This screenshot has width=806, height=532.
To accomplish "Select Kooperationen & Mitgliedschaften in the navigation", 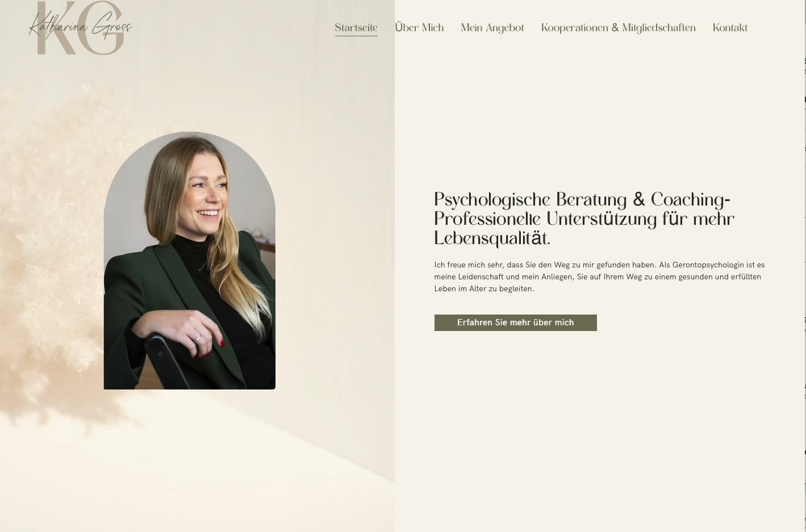I will pos(618,28).
